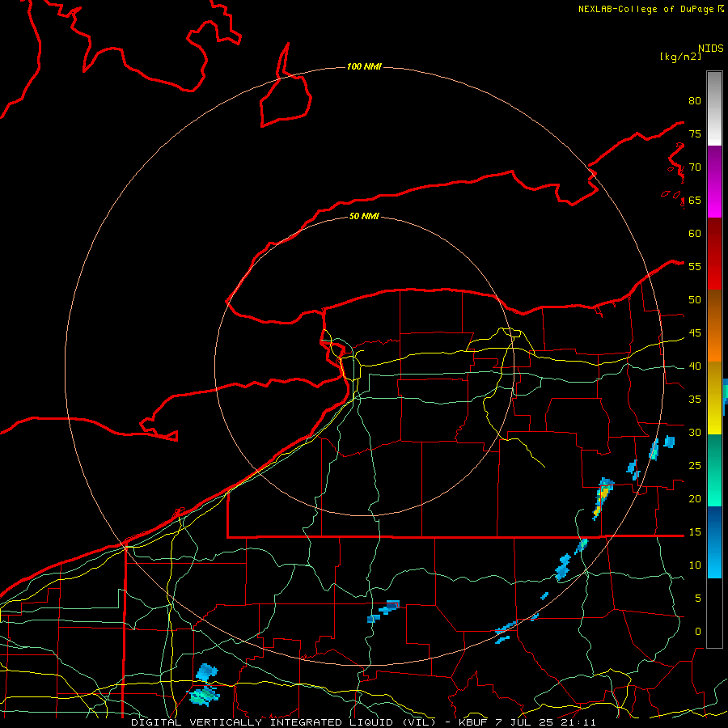Click the 100 NMI range ring label

364,67
